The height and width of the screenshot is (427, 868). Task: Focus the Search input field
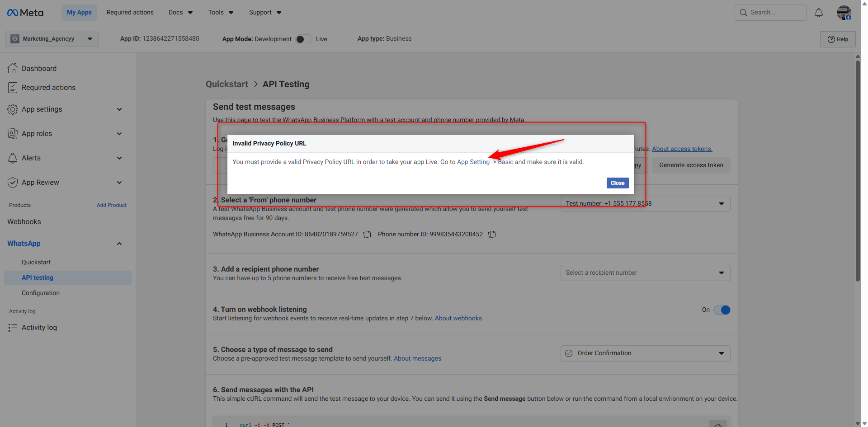(771, 13)
